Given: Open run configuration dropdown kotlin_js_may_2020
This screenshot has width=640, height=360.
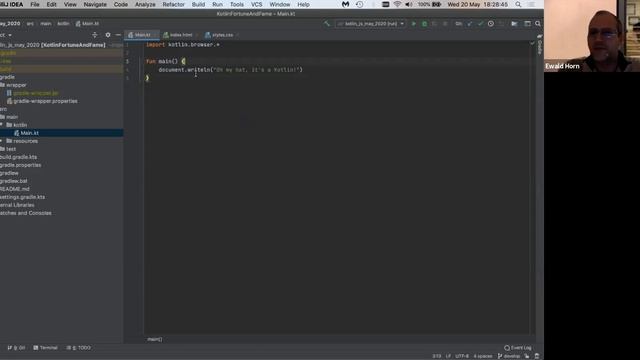Looking at the screenshot, I should [x=371, y=24].
